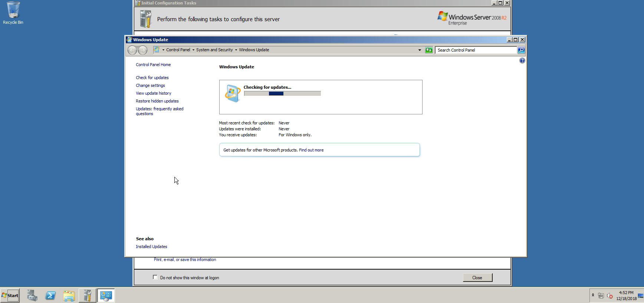
Task: Minimize the Windows Update window
Action: (509, 40)
